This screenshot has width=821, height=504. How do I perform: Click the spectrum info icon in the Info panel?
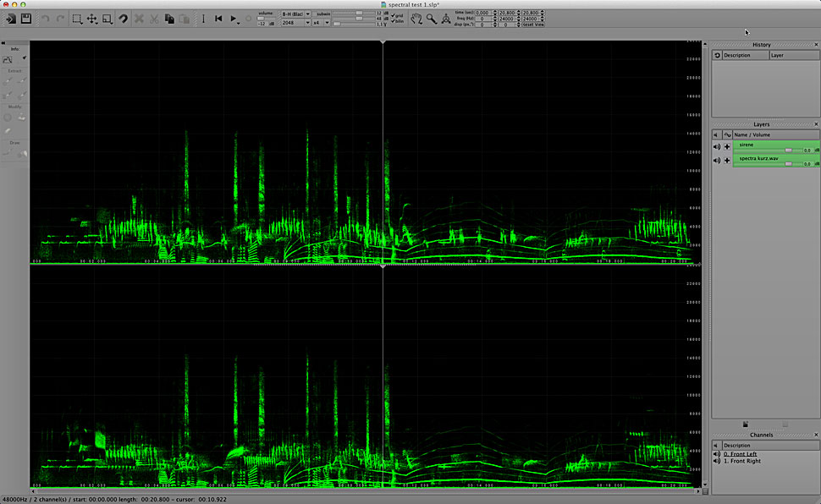click(8, 58)
